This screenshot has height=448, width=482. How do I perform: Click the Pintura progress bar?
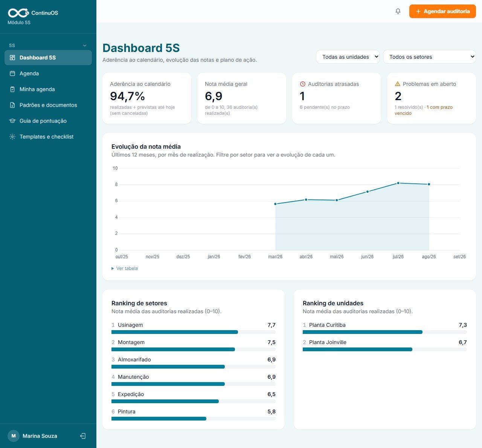coord(194,419)
